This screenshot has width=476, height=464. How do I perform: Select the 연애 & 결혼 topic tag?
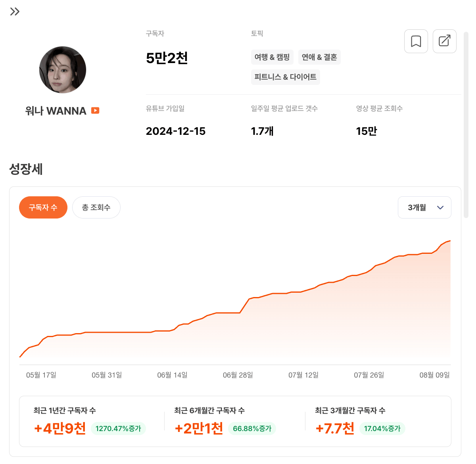[319, 57]
